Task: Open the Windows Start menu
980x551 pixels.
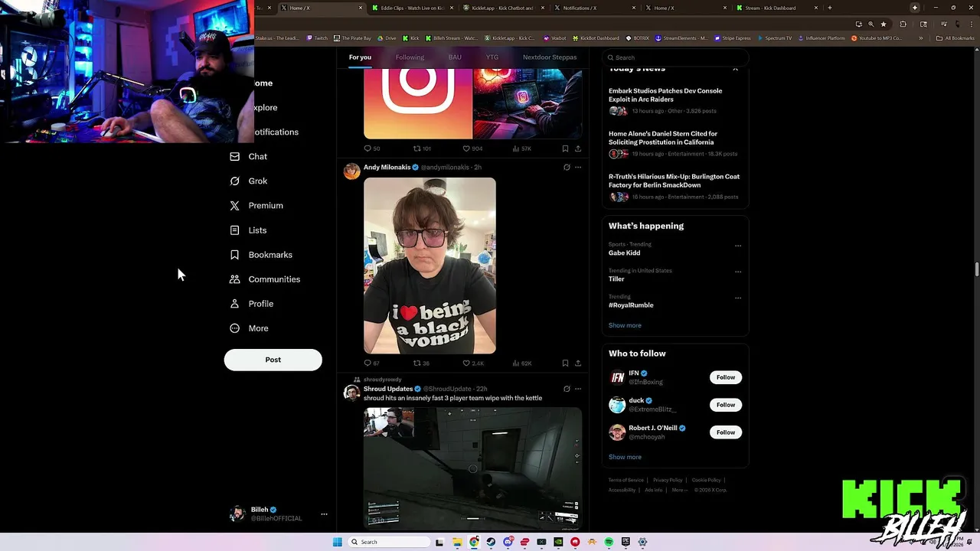Action: (337, 542)
